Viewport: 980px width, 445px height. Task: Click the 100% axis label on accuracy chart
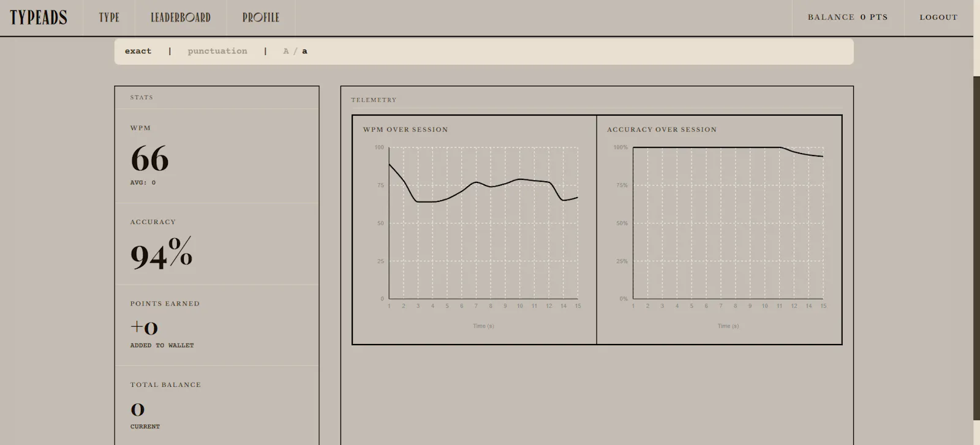620,148
